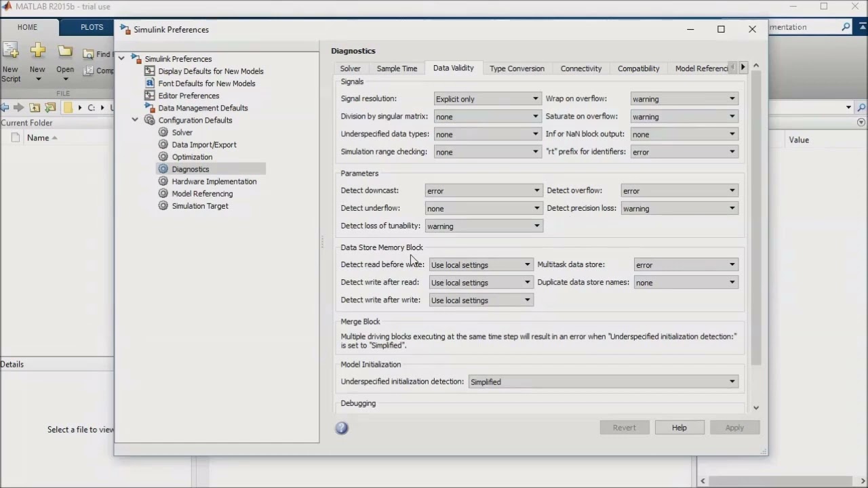Switch to the Compatibility tab
Screen dimensions: 868x488
point(638,68)
